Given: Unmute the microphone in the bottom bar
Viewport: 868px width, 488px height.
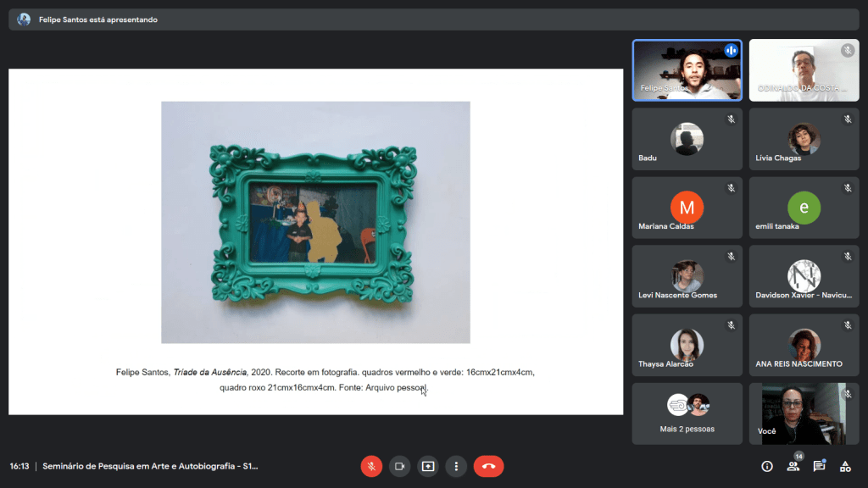Looking at the screenshot, I should tap(371, 466).
